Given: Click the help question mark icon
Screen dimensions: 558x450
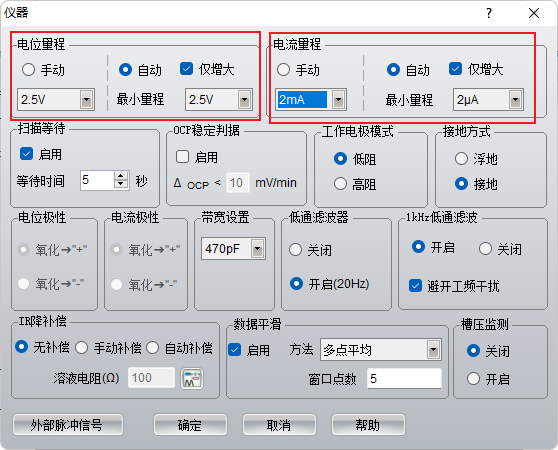Looking at the screenshot, I should click(x=489, y=13).
